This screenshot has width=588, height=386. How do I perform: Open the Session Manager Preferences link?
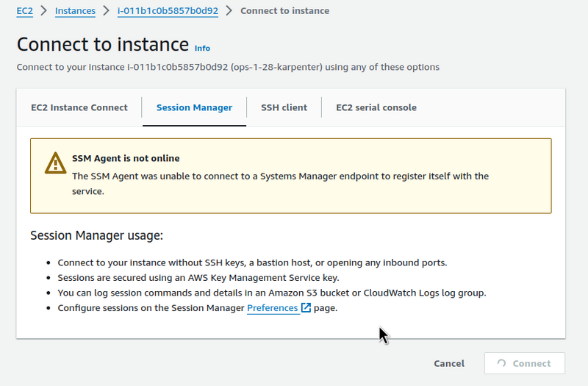click(272, 308)
